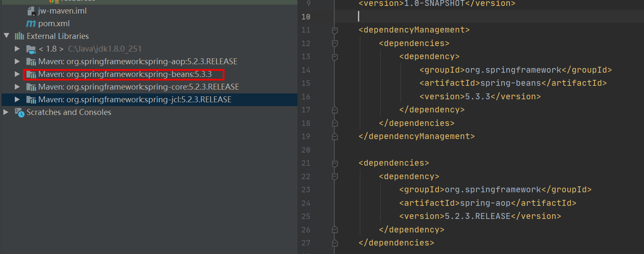Screen dimensions: 644x254
Task: Click artifactId spring-aop in editor
Action: point(485,203)
